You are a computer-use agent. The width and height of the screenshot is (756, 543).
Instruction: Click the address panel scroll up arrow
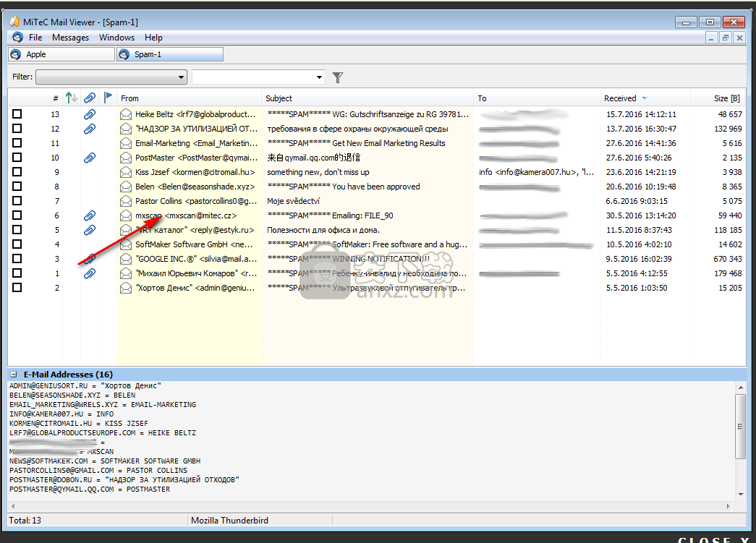point(740,387)
